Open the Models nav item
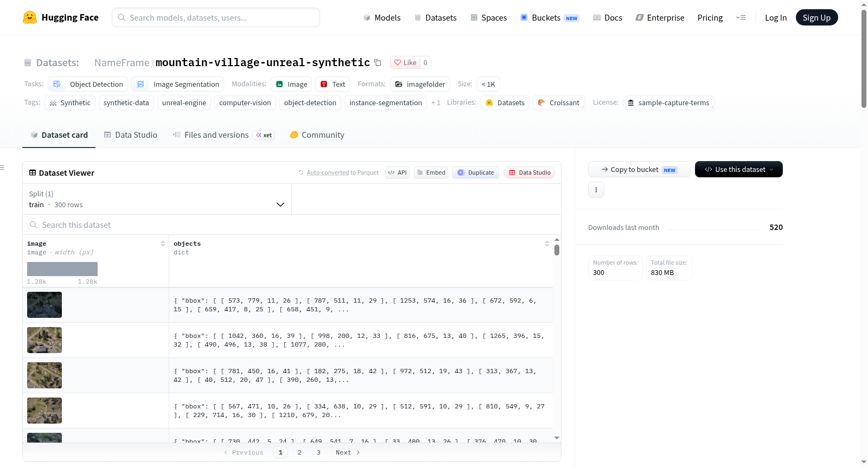This screenshot has height=467, width=868. tap(382, 17)
